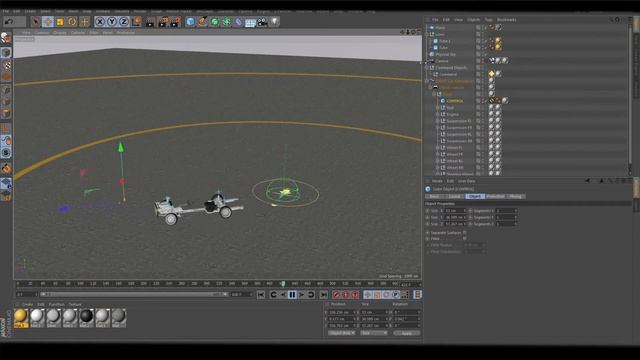The height and width of the screenshot is (360, 640).
Task: Pause the animation playback
Action: (292, 295)
